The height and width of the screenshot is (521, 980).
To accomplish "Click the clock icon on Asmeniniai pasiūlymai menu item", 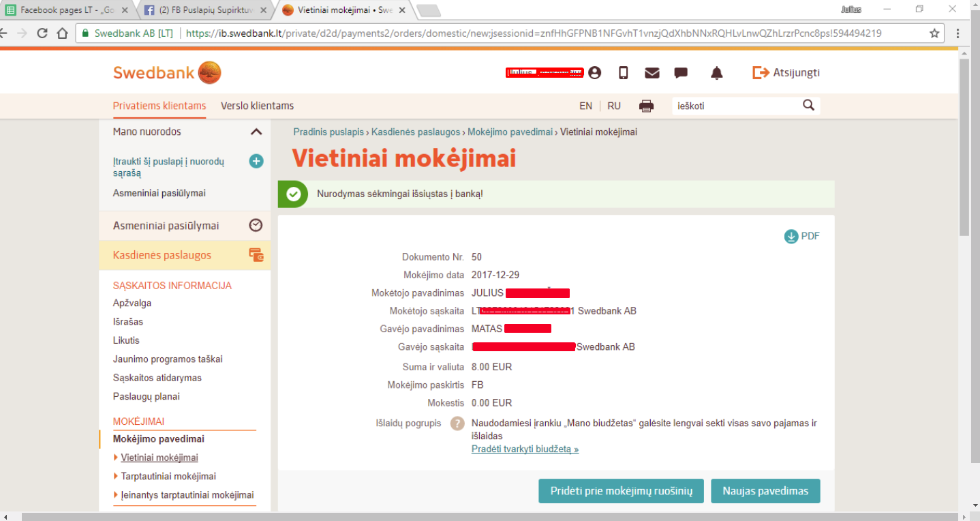I will 256,225.
